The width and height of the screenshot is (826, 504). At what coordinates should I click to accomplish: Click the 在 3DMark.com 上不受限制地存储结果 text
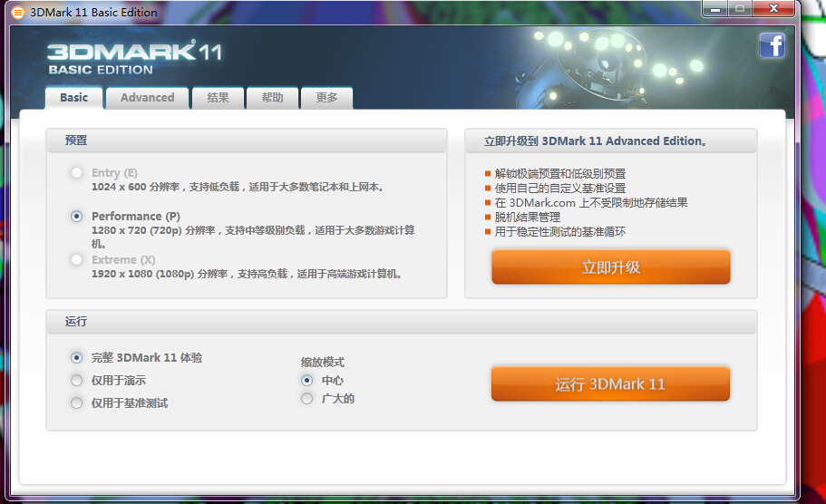[591, 203]
